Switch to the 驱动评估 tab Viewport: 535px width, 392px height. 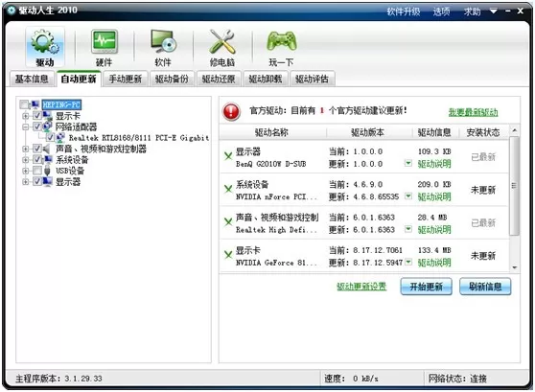coord(312,80)
